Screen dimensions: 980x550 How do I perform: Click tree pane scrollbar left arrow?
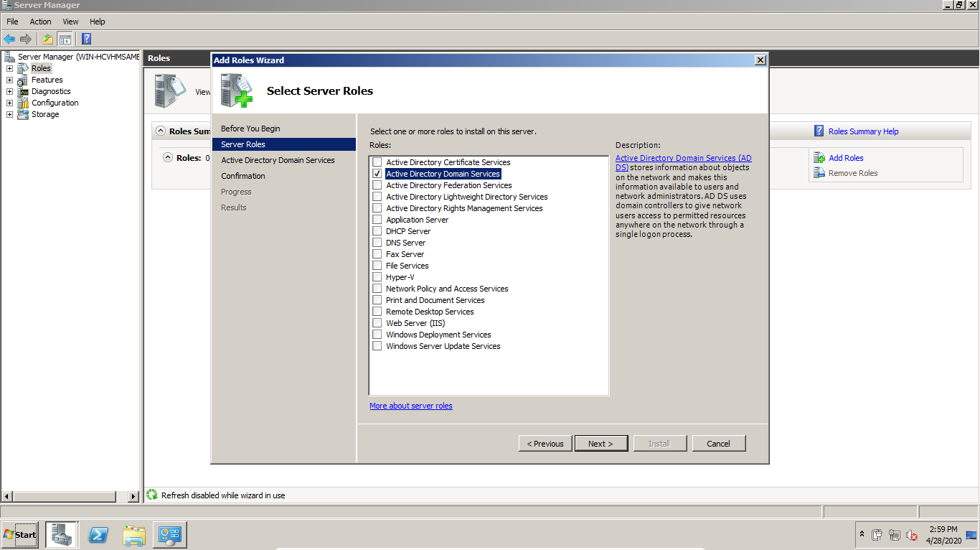click(x=7, y=496)
